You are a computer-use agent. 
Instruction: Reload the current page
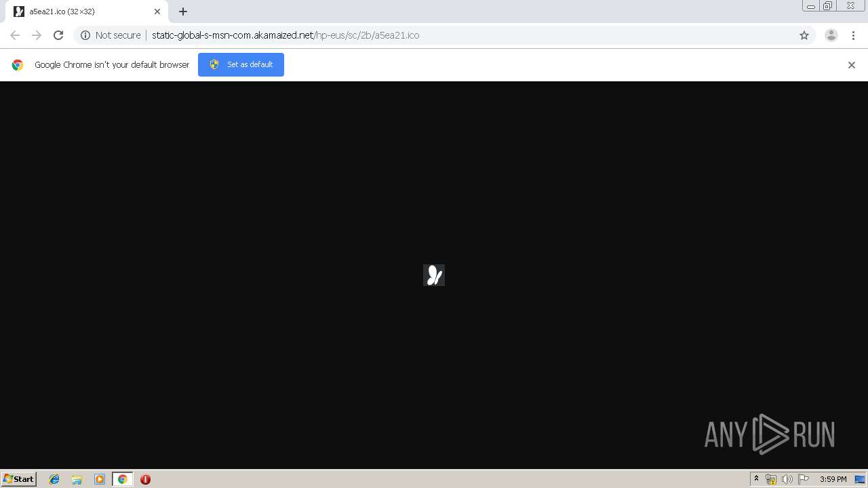coord(58,35)
